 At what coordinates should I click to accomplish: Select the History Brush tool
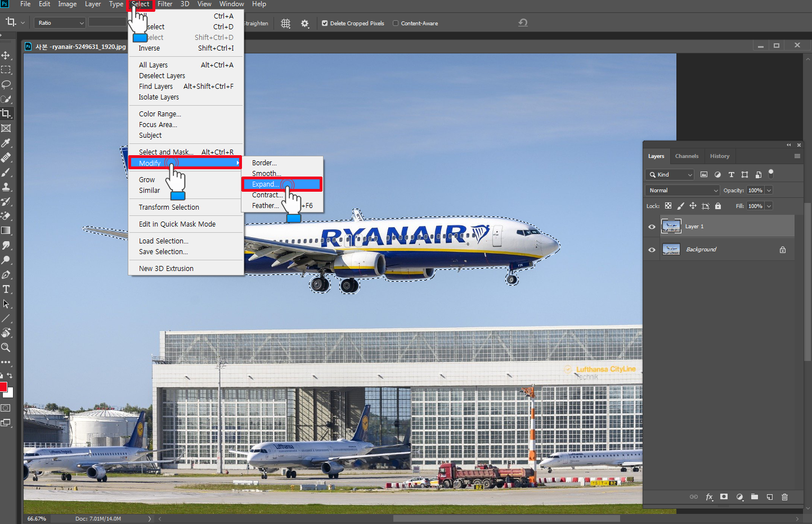(x=6, y=201)
